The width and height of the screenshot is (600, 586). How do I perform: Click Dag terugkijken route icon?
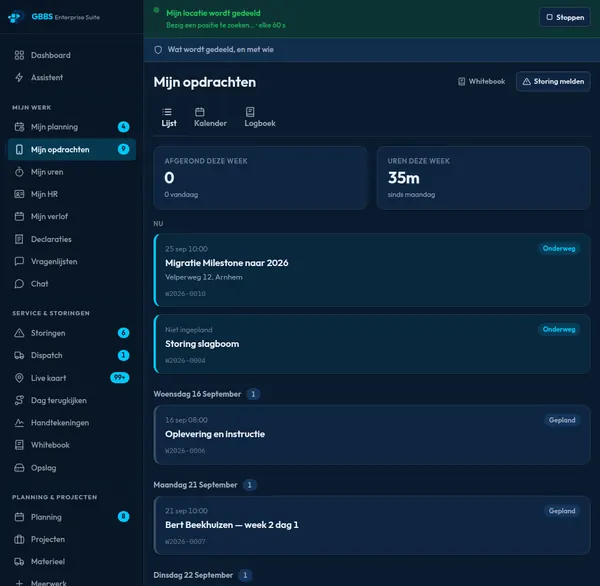tap(19, 400)
